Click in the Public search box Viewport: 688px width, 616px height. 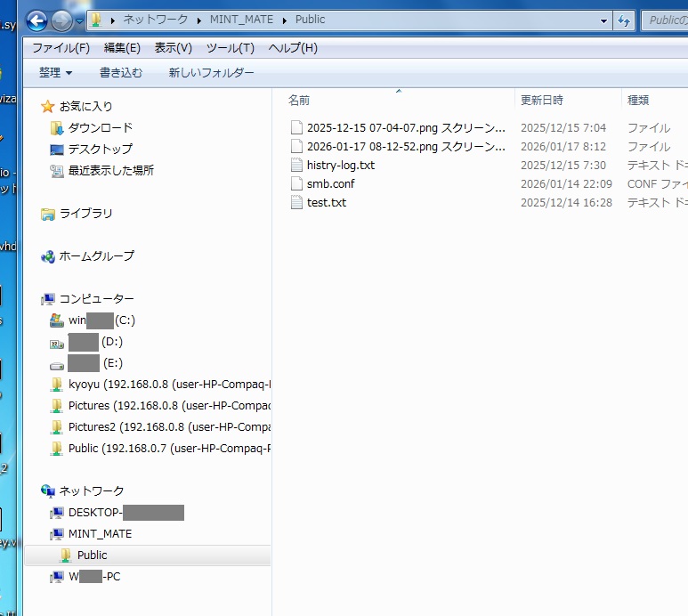666,20
